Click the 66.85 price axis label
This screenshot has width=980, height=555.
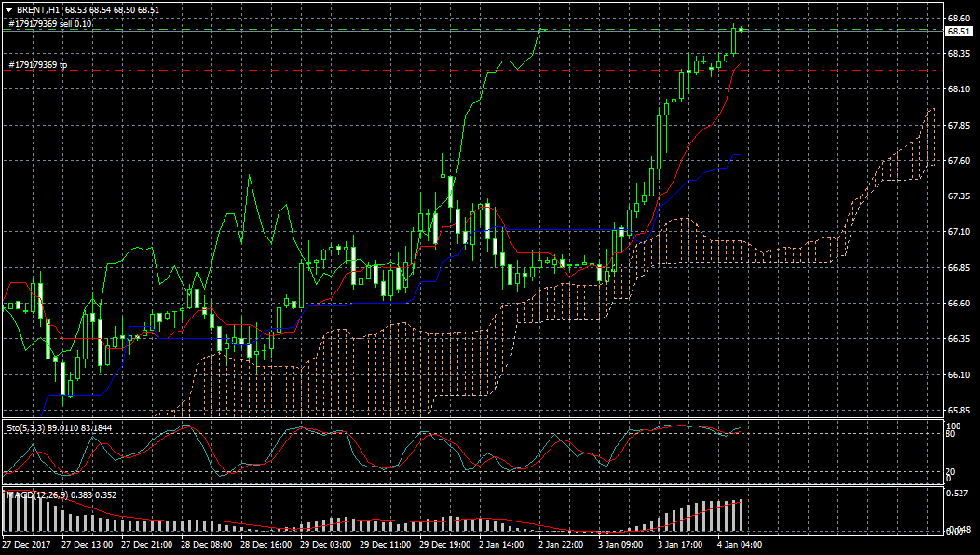click(959, 267)
